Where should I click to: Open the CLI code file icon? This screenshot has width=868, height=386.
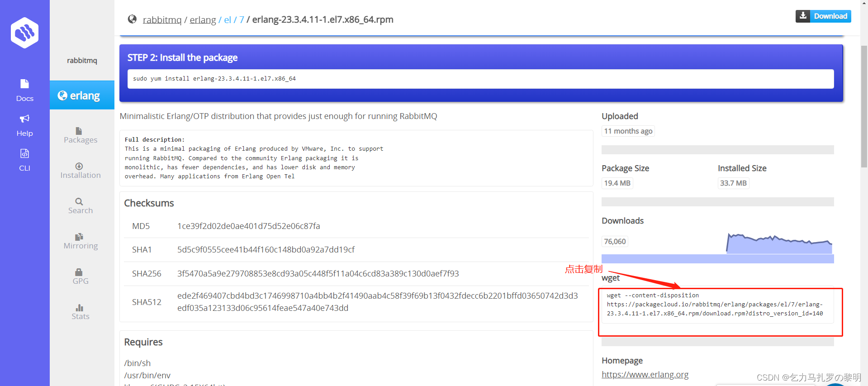pyautogui.click(x=24, y=153)
